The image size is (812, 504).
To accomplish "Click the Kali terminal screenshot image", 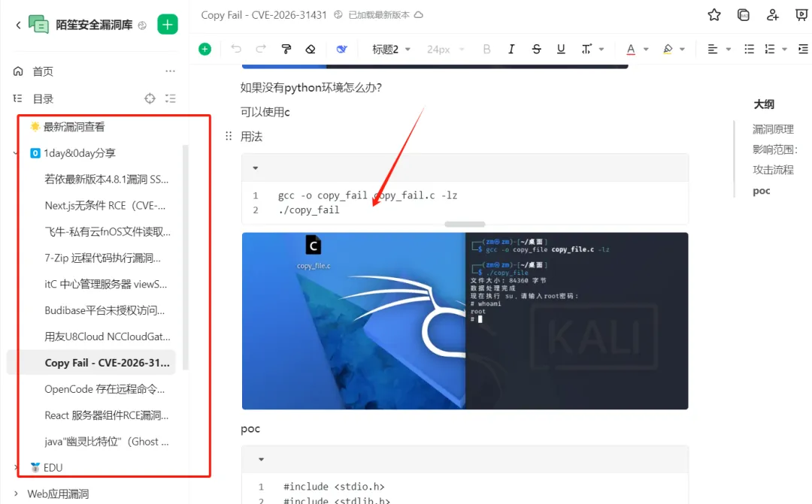I will tap(465, 321).
